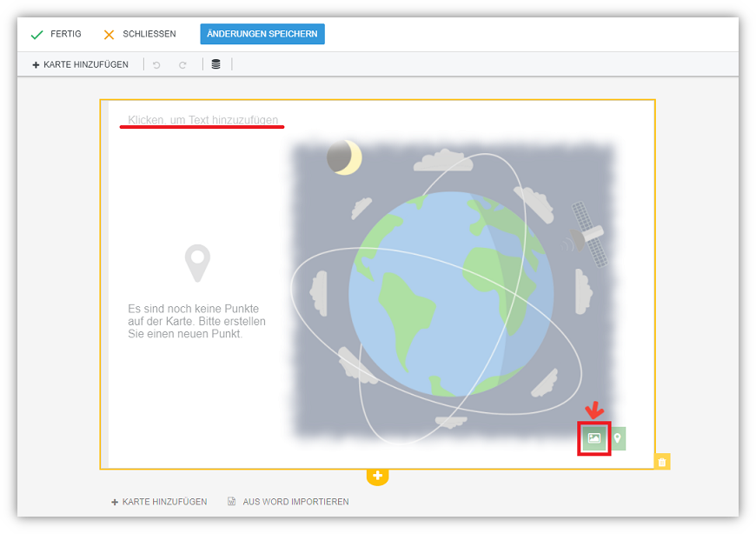Click the text 'Es sind noch keine Punkte'
Viewport: 756px width, 534px height.
(193, 309)
